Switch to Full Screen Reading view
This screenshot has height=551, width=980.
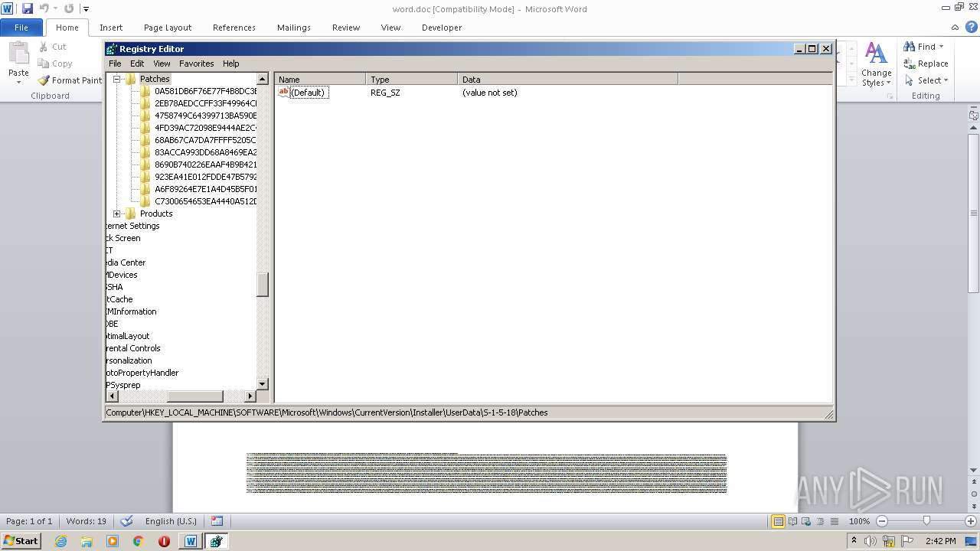[x=792, y=521]
